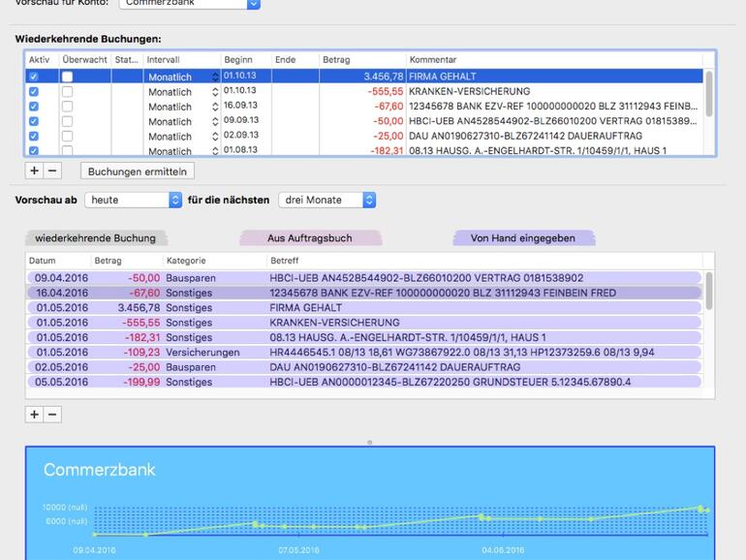Enable Überwacht checkbox for KRANKEN-VERSICHERUNG row
This screenshot has width=746, height=560.
click(67, 91)
